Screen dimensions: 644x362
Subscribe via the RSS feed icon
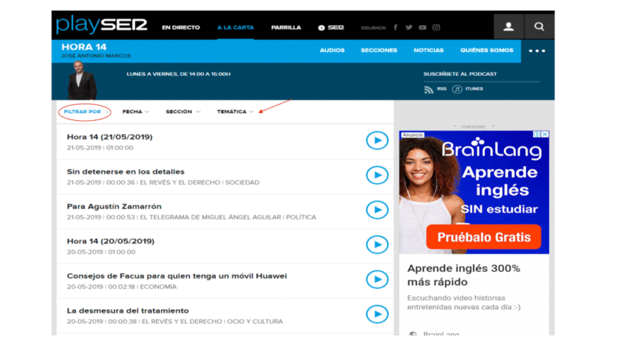tap(429, 90)
